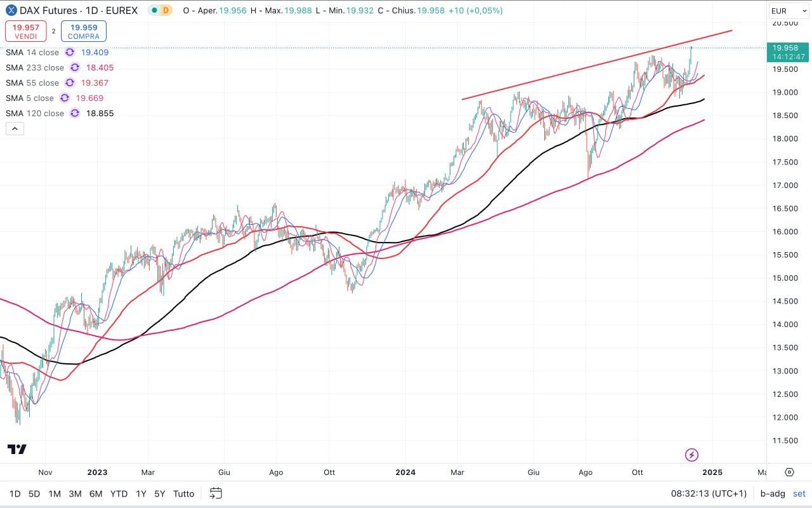The height and width of the screenshot is (508, 812).
Task: Select the 3M date range
Action: pyautogui.click(x=75, y=493)
